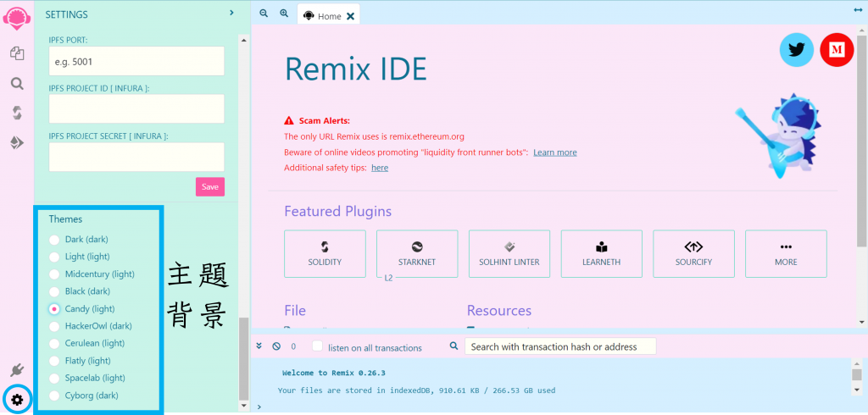Click the terminal output scrollbar
Viewport: 868px width, 415px height.
(856, 374)
